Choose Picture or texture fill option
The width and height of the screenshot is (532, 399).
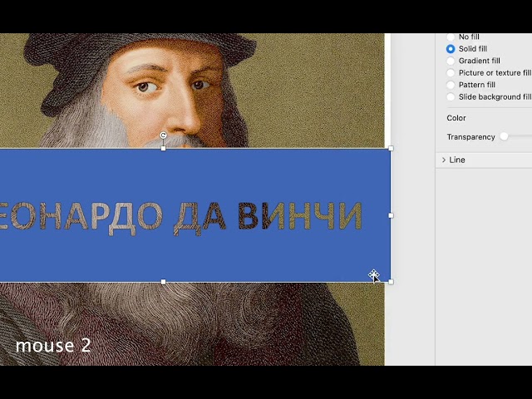point(451,72)
